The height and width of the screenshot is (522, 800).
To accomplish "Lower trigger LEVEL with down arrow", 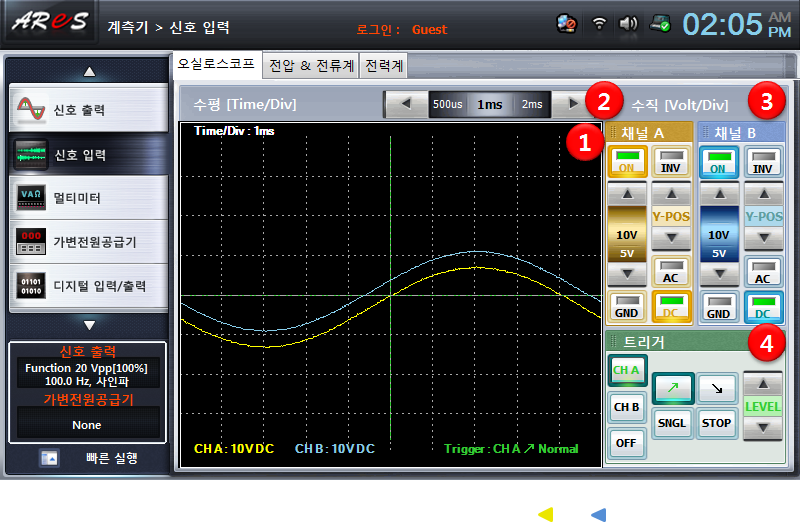I will (763, 428).
